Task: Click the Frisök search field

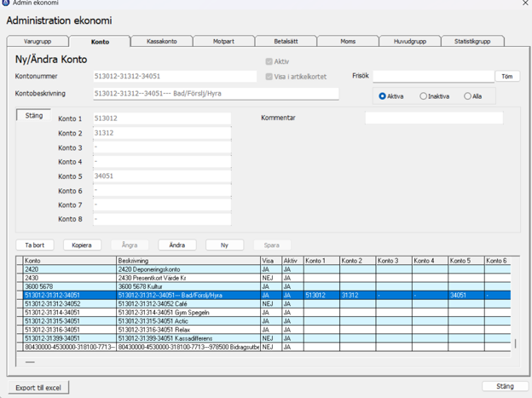Action: (433, 77)
